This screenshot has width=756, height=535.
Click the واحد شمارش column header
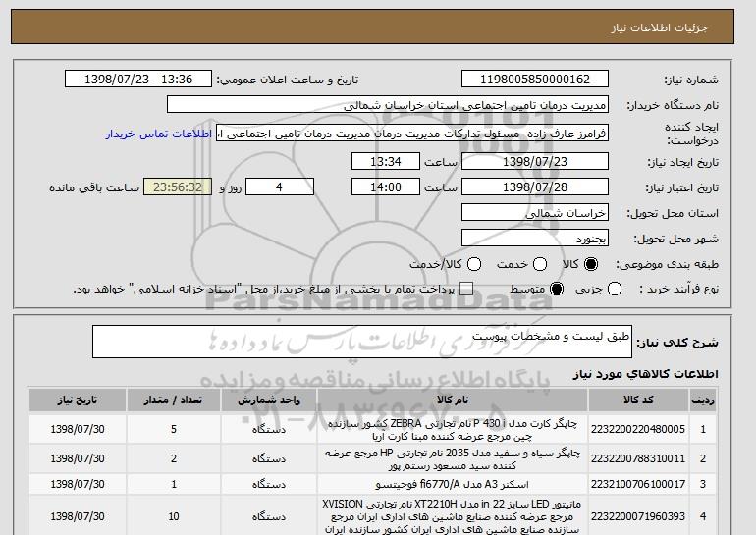269,401
